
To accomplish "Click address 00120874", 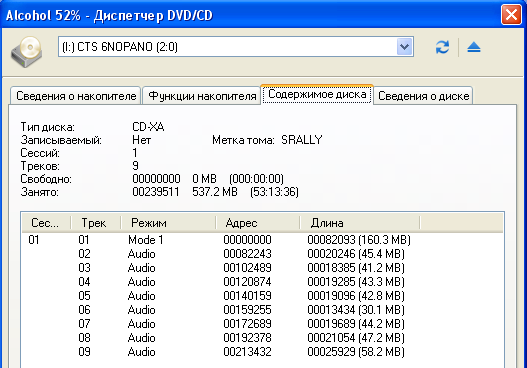I will point(247,282).
